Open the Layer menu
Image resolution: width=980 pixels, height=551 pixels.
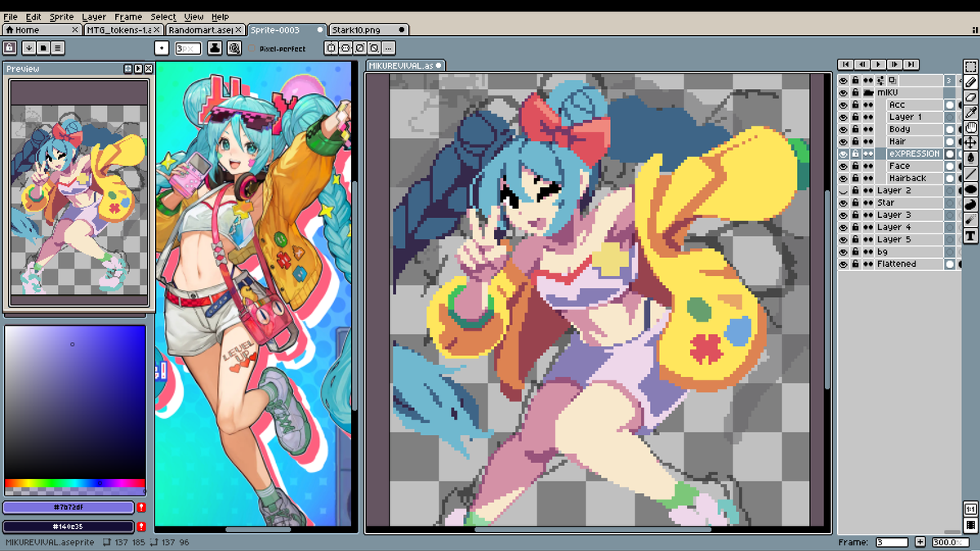point(94,16)
